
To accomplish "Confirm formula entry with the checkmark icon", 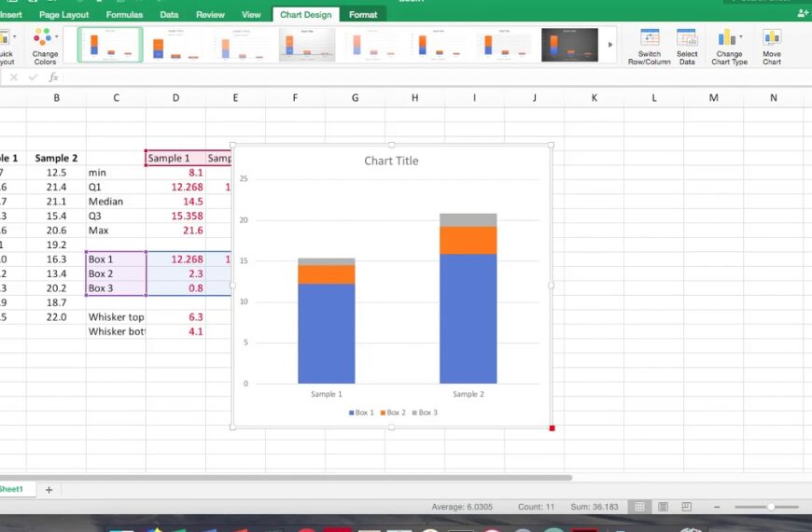I will coord(34,77).
